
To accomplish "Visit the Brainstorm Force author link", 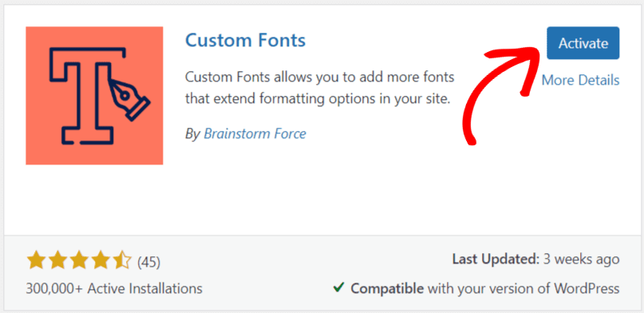I will pos(255,134).
